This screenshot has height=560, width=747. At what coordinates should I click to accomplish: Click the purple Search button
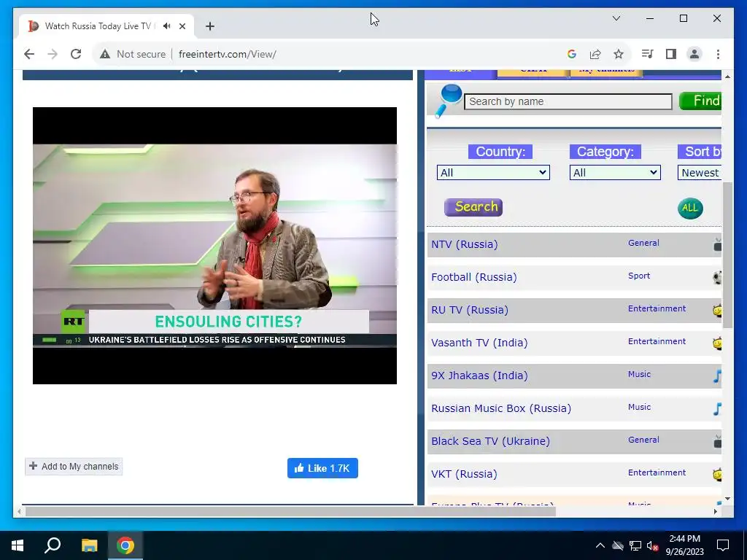473,207
